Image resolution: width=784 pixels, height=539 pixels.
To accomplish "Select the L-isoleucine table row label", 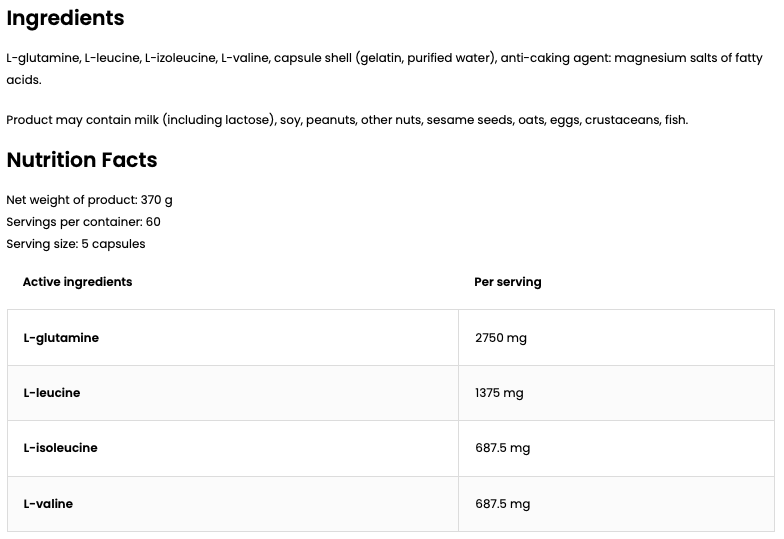I will coord(60,448).
